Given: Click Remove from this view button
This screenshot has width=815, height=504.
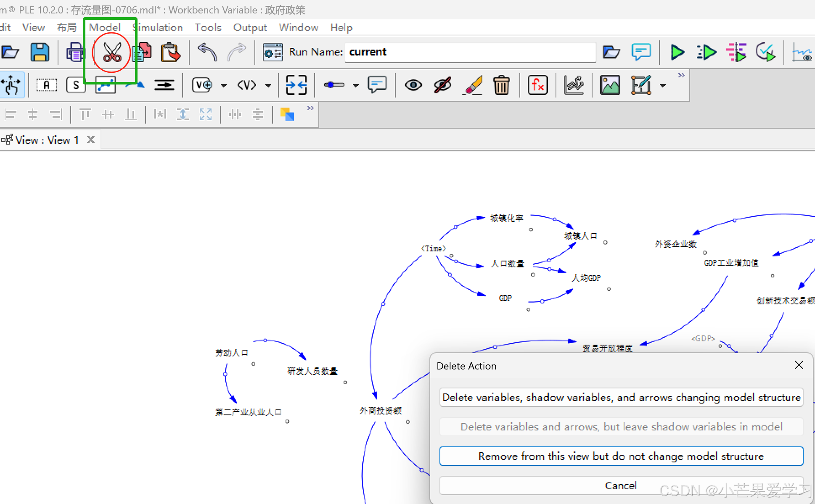Looking at the screenshot, I should (621, 456).
